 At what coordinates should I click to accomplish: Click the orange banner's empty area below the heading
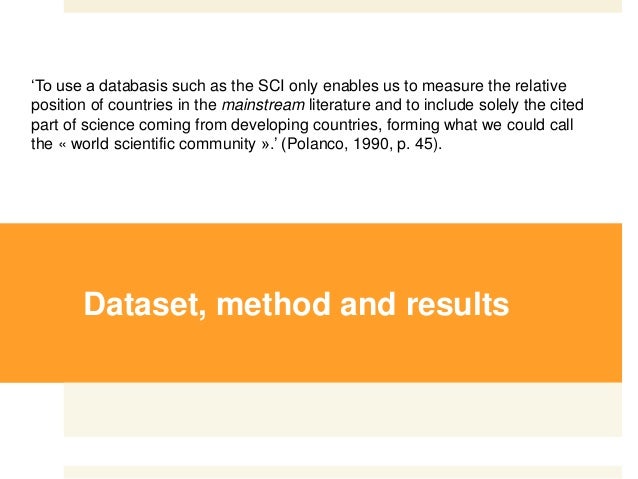(x=311, y=354)
